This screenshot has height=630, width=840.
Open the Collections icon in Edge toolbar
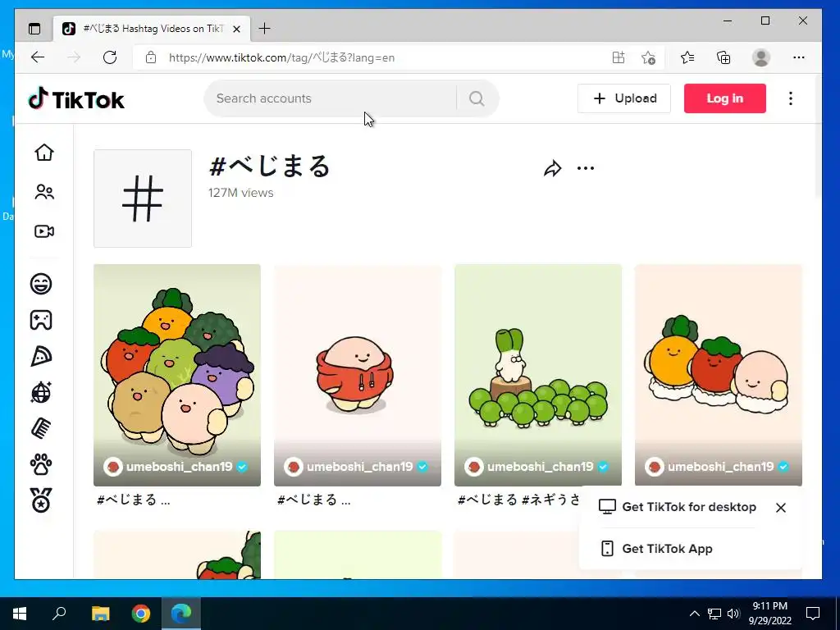pos(724,57)
